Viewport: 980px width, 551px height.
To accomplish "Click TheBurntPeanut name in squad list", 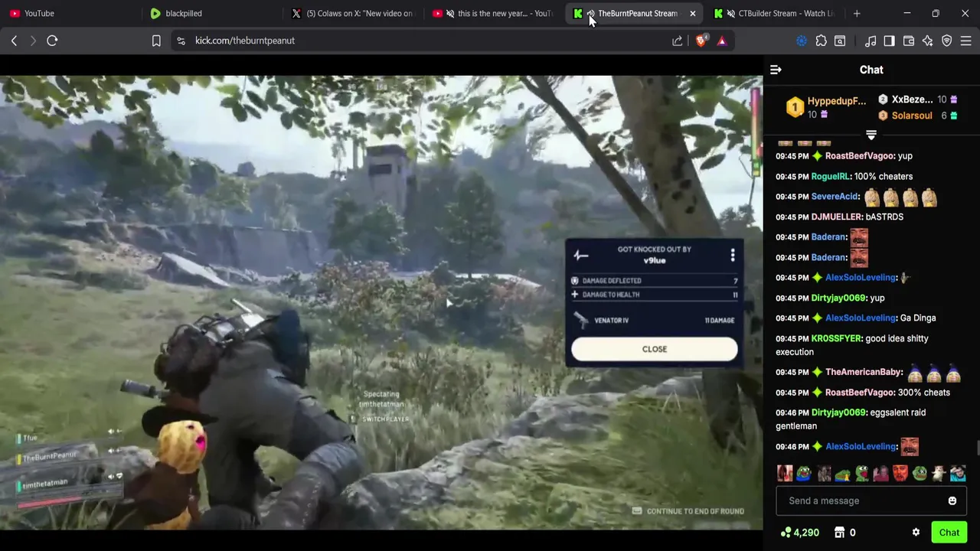I will [x=50, y=457].
